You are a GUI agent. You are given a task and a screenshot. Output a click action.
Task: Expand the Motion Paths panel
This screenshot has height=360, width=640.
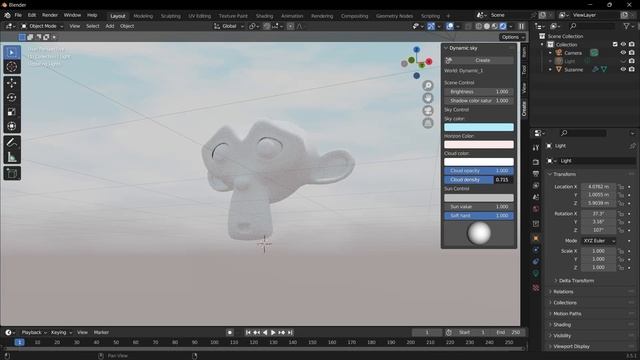(567, 314)
